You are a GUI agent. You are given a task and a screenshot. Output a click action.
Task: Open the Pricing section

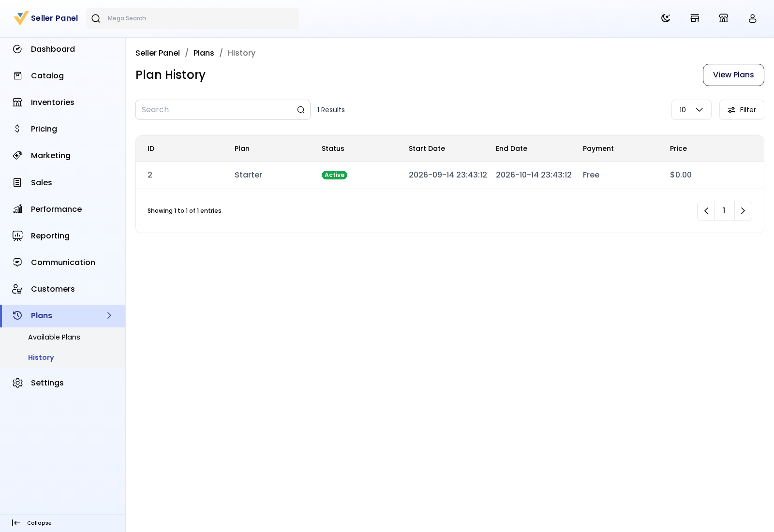pos(63,129)
